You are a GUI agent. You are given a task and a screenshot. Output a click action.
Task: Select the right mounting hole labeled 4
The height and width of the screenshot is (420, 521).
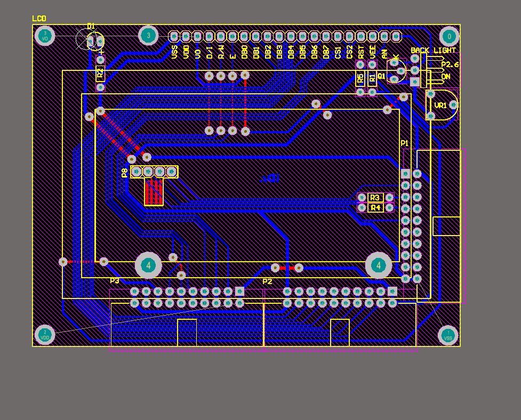click(379, 265)
